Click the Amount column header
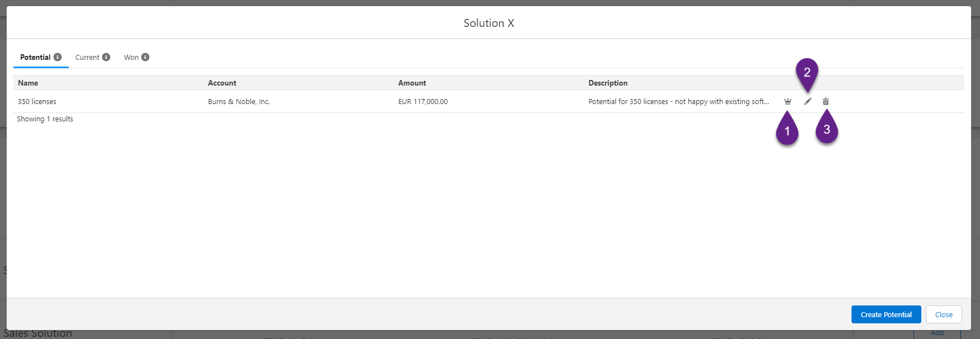 [412, 83]
